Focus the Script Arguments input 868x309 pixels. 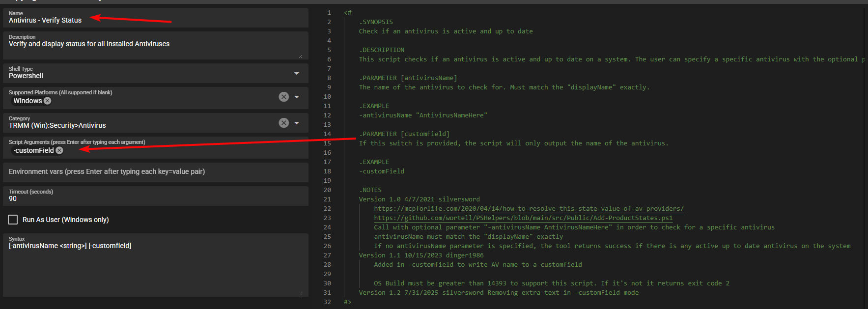pyautogui.click(x=156, y=147)
